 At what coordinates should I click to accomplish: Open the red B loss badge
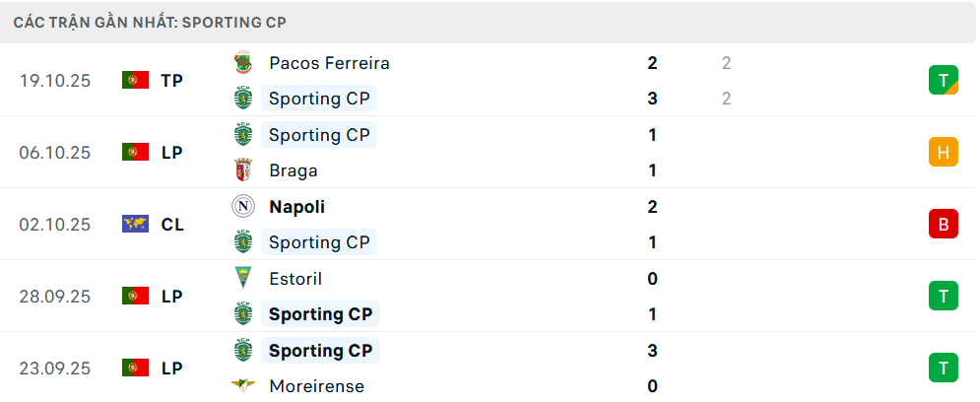coord(943,224)
